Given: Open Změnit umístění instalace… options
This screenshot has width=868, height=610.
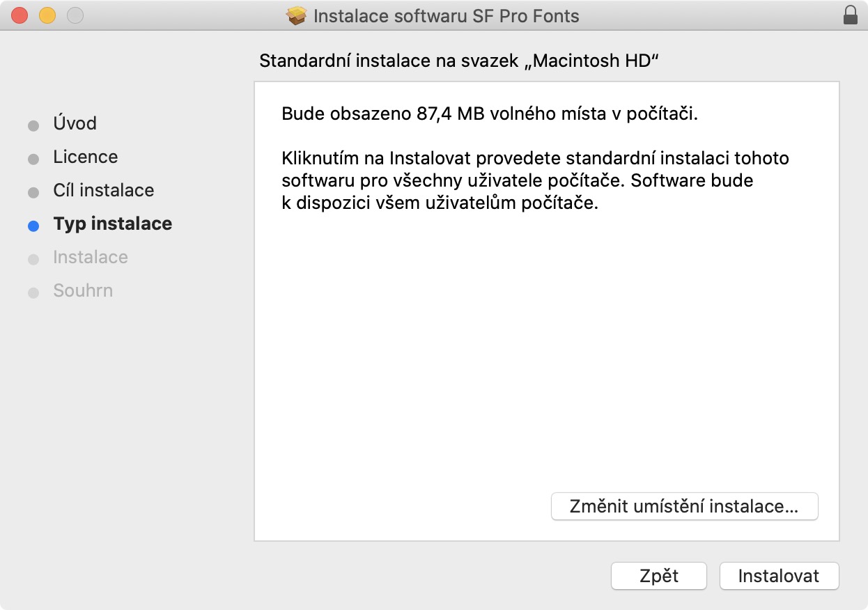Looking at the screenshot, I should pyautogui.click(x=684, y=506).
